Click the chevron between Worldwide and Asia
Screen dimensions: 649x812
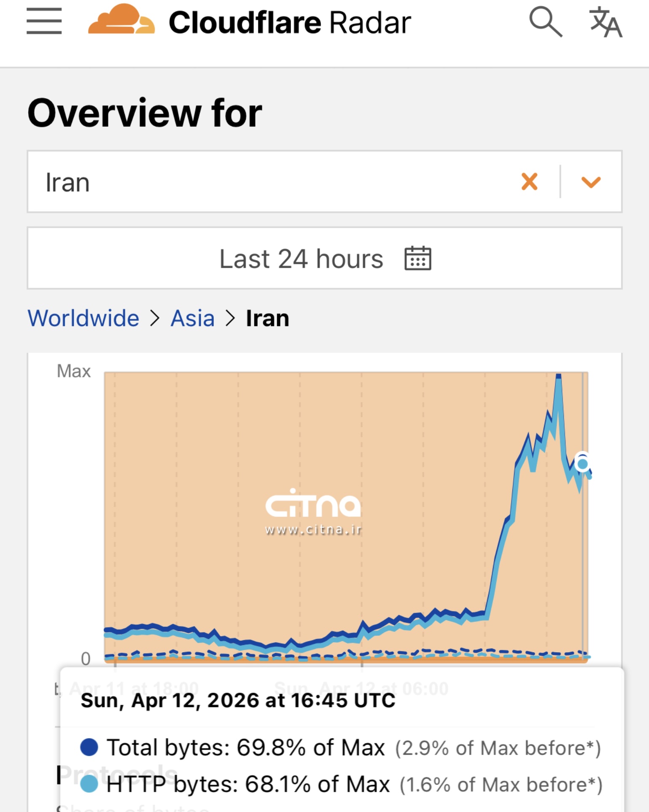pos(155,318)
